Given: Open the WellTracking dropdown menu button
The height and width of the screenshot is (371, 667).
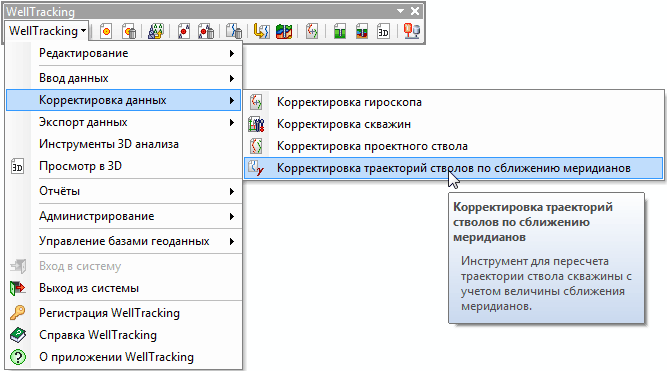Looking at the screenshot, I should pos(47,31).
